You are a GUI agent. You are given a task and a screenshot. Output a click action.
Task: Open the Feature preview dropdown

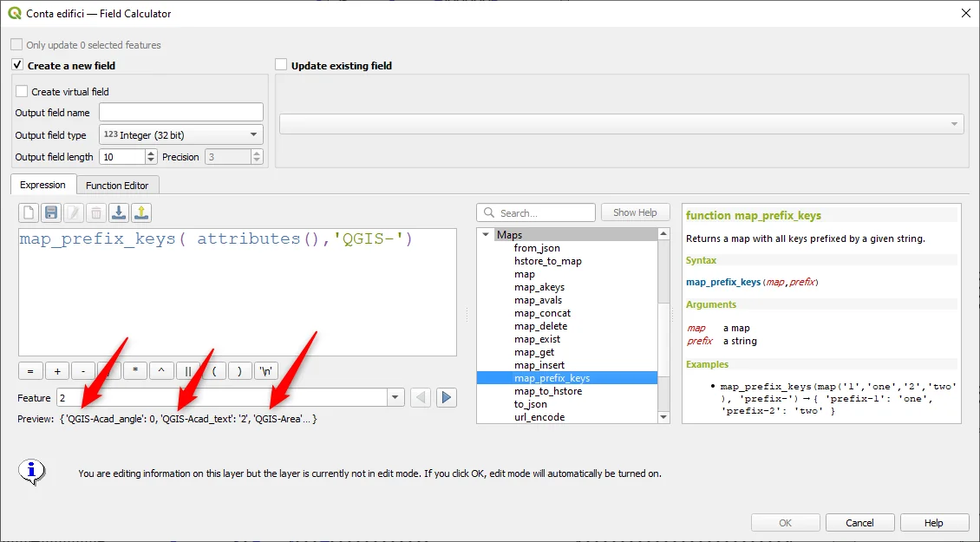[396, 398]
